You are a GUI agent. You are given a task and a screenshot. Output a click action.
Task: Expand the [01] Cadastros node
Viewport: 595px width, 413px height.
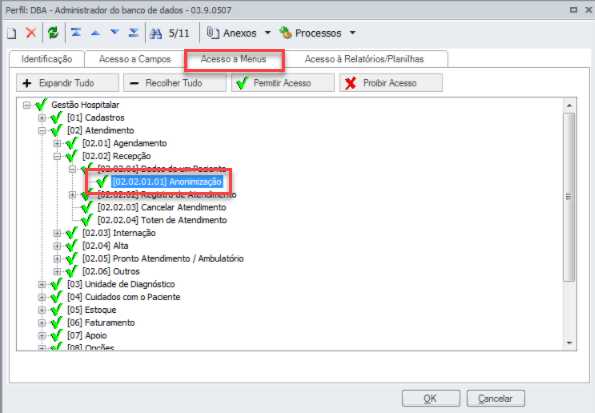[42, 118]
